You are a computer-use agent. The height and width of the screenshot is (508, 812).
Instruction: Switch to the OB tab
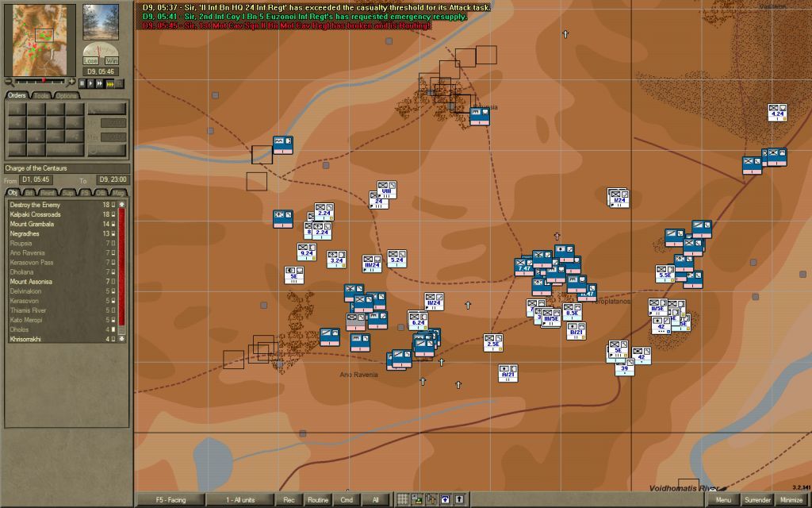point(101,192)
